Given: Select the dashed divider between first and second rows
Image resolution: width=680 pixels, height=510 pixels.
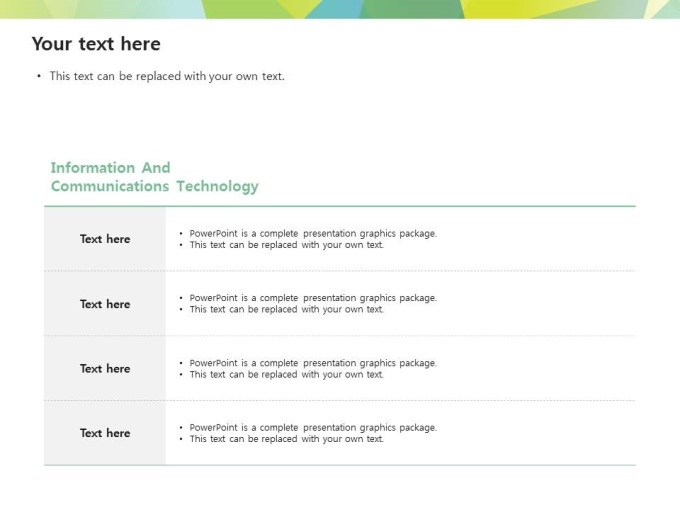Looking at the screenshot, I should (x=400, y=271).
